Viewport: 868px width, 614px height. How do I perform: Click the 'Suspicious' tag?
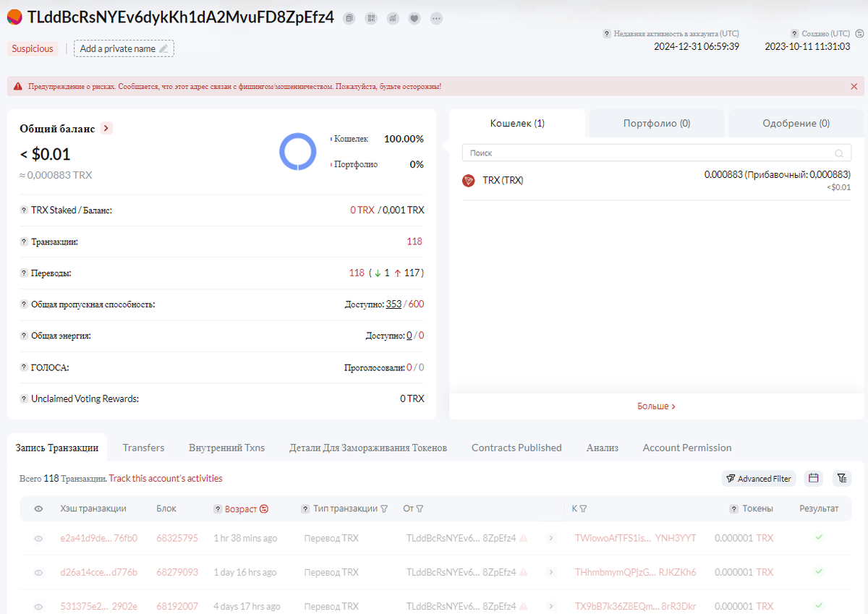coord(33,48)
